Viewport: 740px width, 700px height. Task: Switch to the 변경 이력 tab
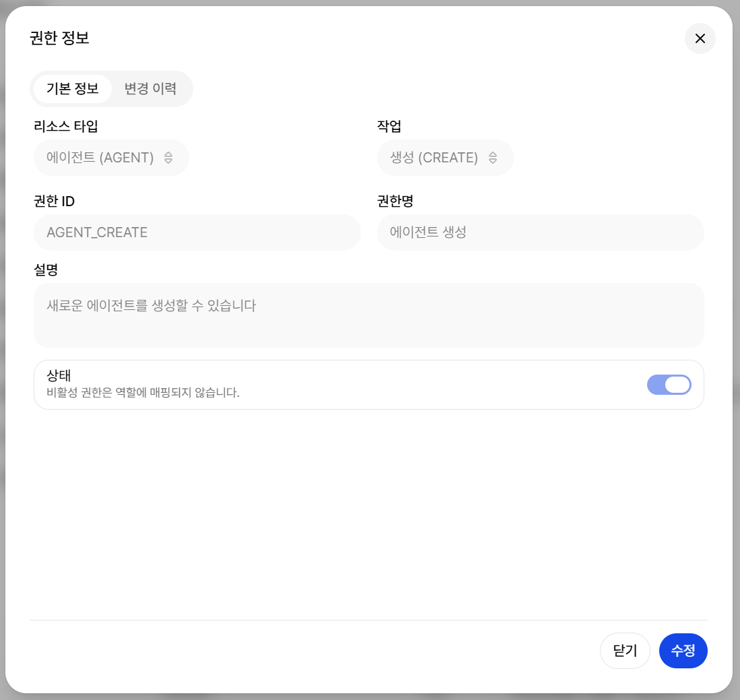[x=150, y=88]
